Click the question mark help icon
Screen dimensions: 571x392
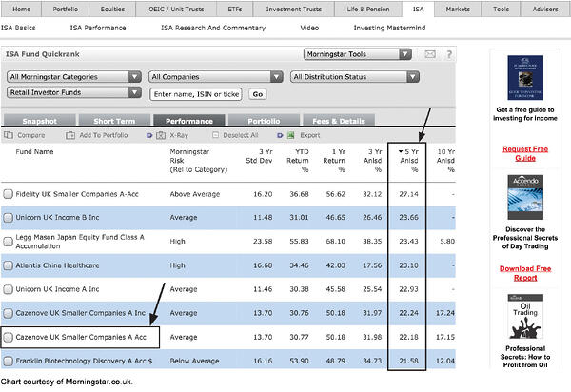pyautogui.click(x=449, y=54)
